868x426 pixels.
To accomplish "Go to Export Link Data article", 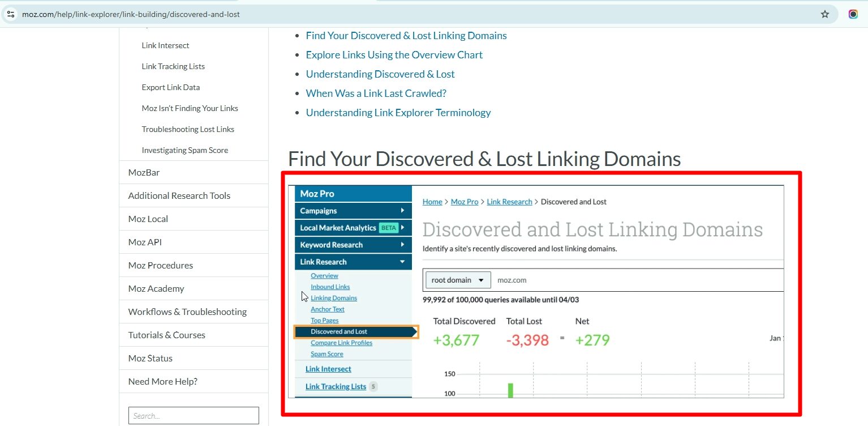I will [171, 87].
